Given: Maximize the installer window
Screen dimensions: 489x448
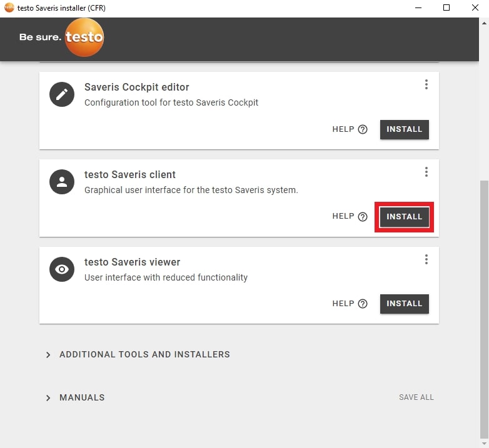Looking at the screenshot, I should click(x=446, y=7).
